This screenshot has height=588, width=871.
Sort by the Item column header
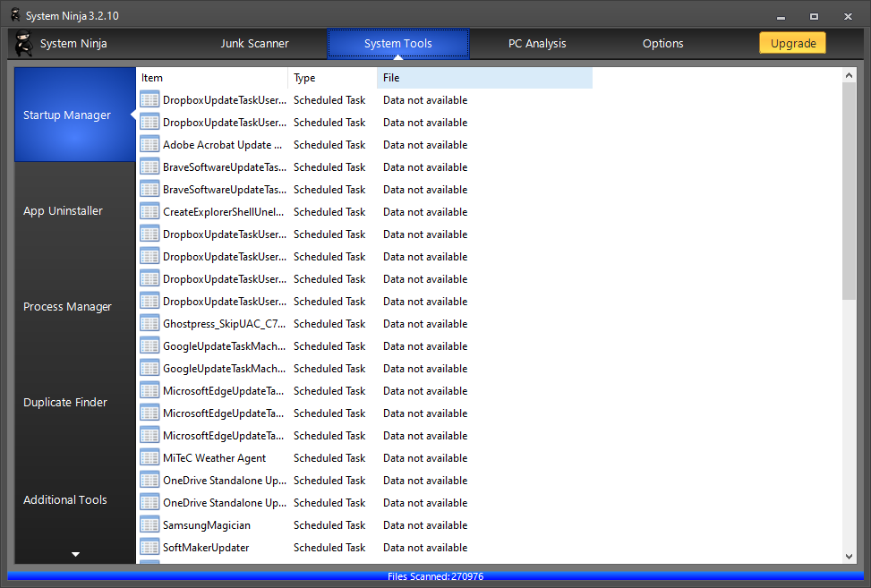[211, 78]
